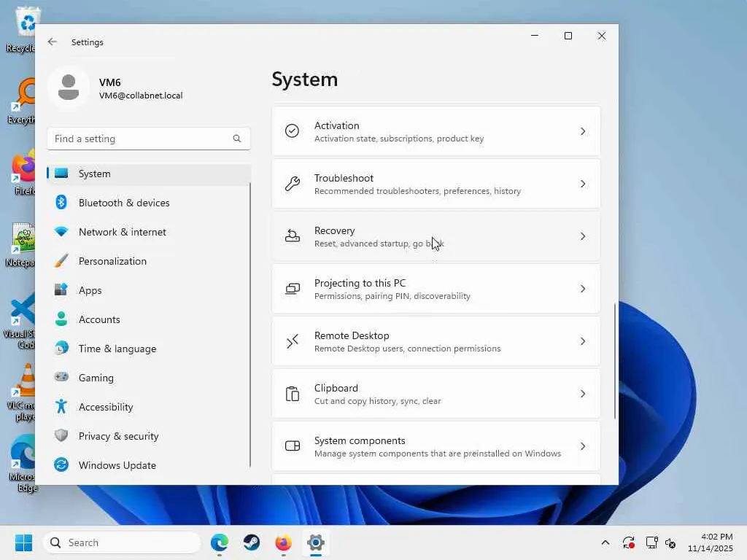Expand the System components row chevron
The height and width of the screenshot is (560, 747).
[x=583, y=446]
